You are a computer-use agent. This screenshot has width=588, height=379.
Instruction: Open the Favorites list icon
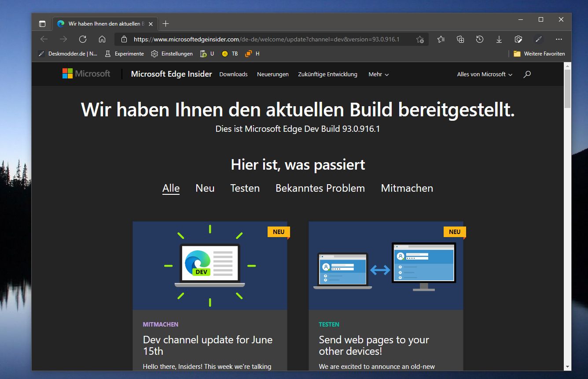coord(441,39)
